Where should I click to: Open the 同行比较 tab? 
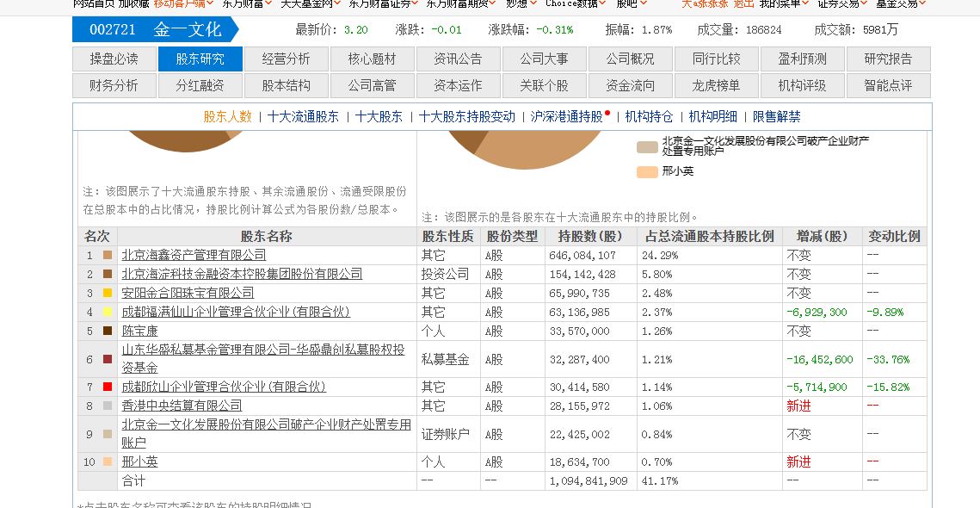[x=716, y=59]
